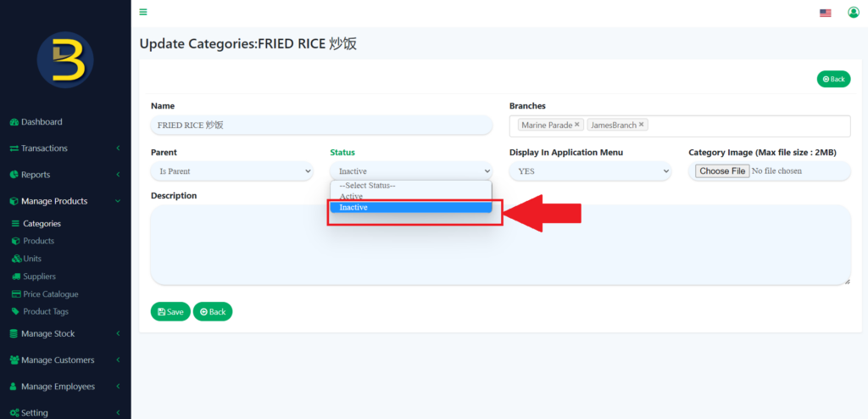The height and width of the screenshot is (419, 868).
Task: Go to the Suppliers page
Action: [x=39, y=277]
